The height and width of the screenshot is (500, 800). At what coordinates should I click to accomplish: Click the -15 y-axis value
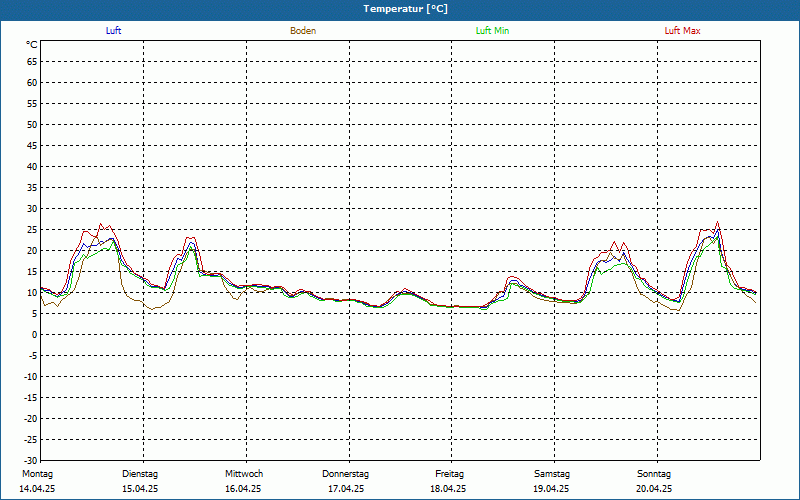coord(31,397)
